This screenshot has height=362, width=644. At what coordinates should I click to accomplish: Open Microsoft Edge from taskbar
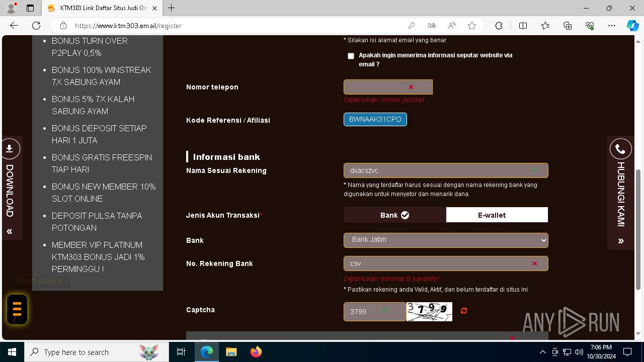(x=207, y=352)
